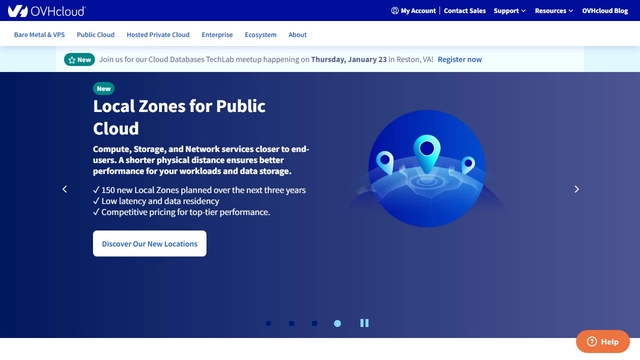The image size is (640, 360).
Task: Open Hosted Private Cloud menu
Action: (158, 35)
